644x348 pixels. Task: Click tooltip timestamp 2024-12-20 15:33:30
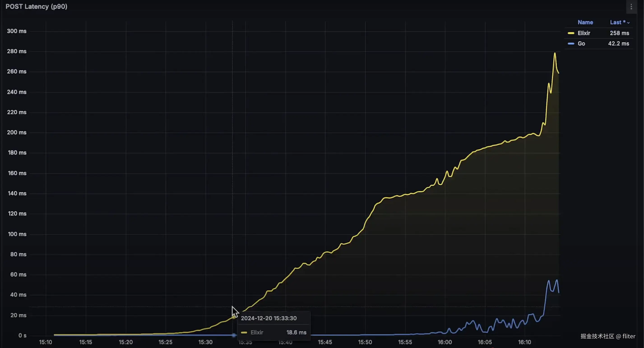(269, 318)
